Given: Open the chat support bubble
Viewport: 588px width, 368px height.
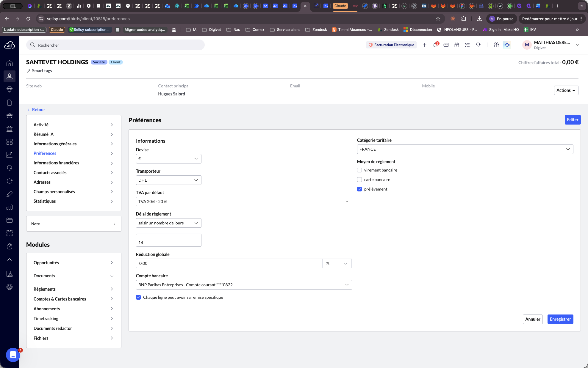Looking at the screenshot, I should pos(13,355).
